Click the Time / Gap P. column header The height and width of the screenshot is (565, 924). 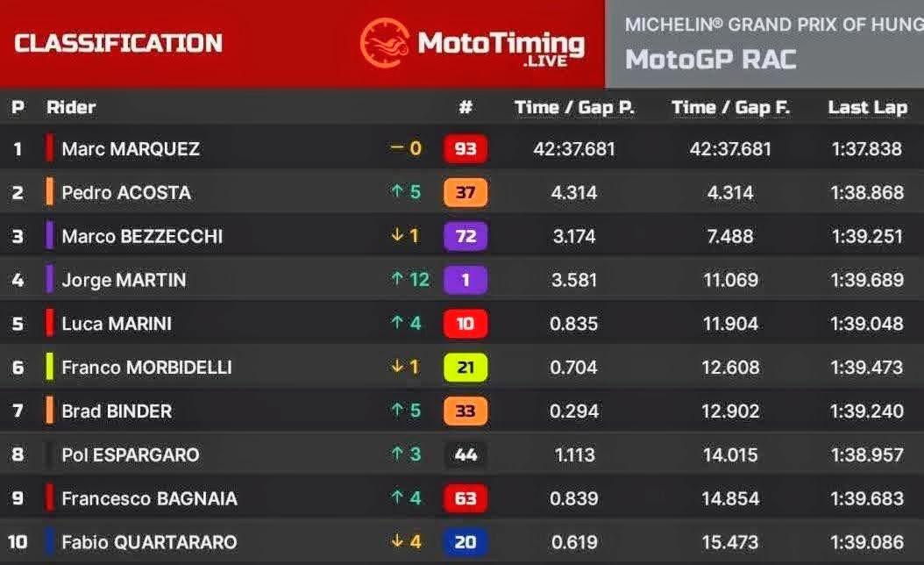click(574, 107)
